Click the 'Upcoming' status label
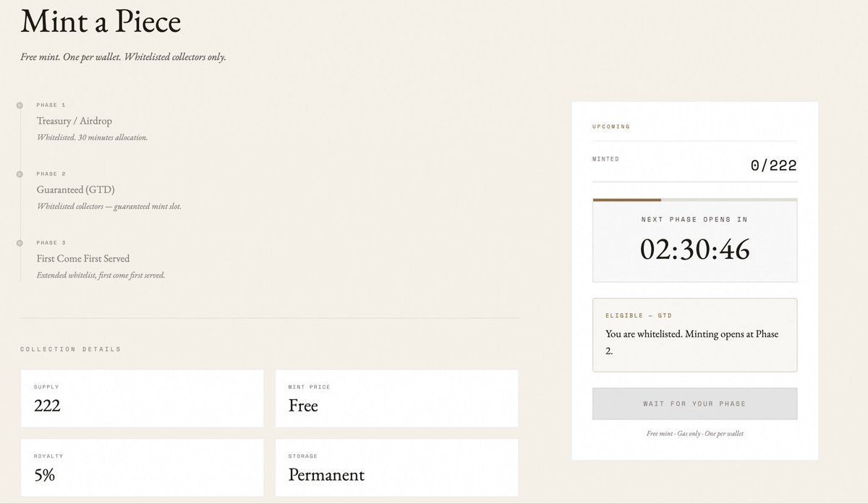 pos(611,127)
